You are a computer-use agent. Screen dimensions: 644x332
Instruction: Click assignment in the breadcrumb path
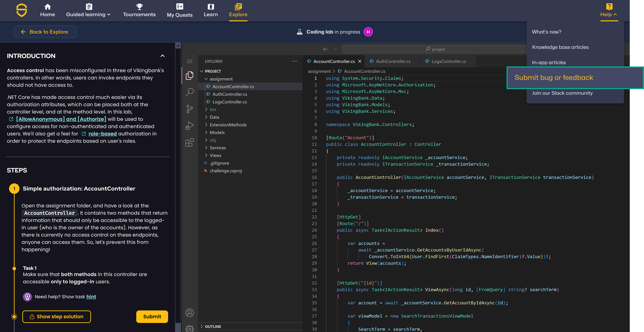319,71
